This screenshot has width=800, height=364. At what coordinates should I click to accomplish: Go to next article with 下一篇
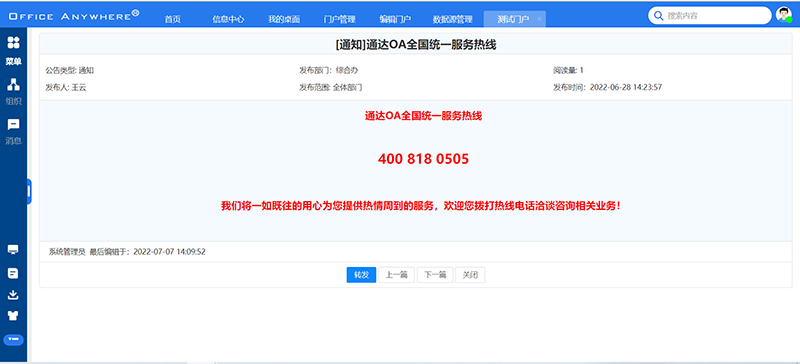(x=435, y=275)
